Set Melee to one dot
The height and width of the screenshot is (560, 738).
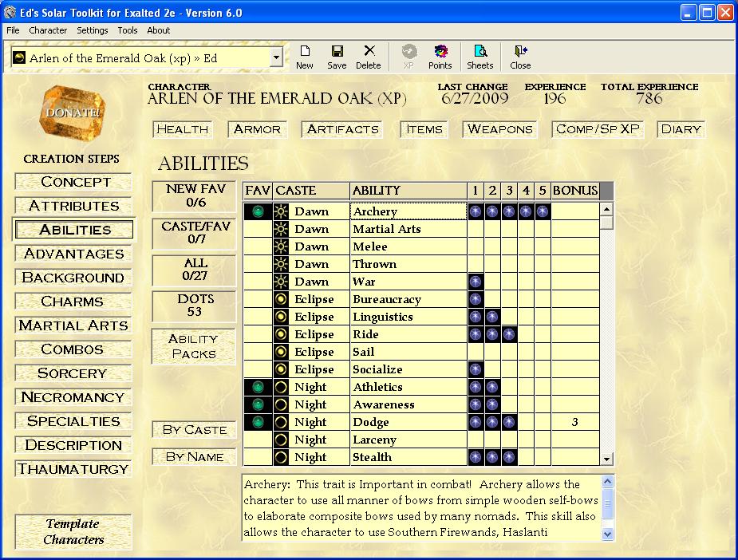click(x=476, y=246)
